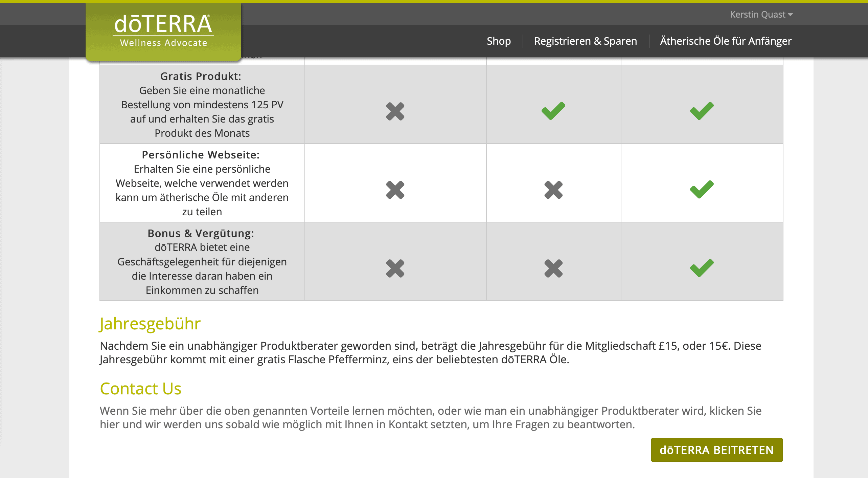Click first gray X in Bonus & Vergütung row

tap(395, 268)
